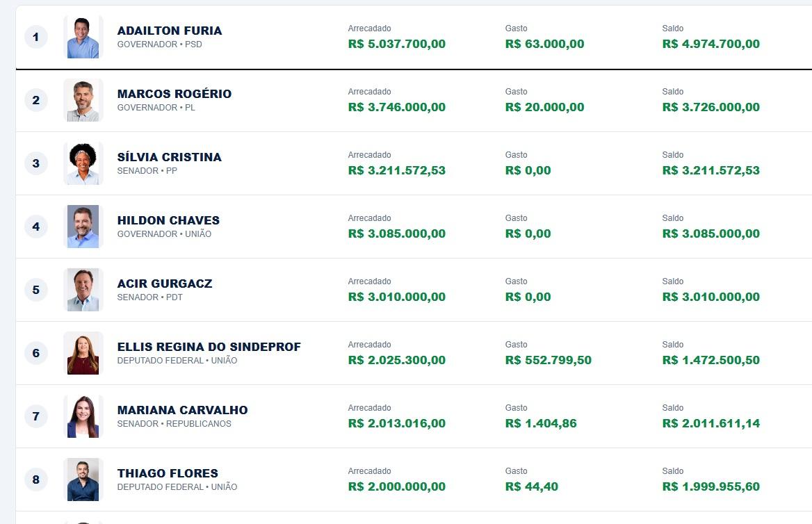Select Ellis Regina's gasto R$ 552.799,50 amount
Image resolution: width=812 pixels, height=524 pixels.
[549, 361]
